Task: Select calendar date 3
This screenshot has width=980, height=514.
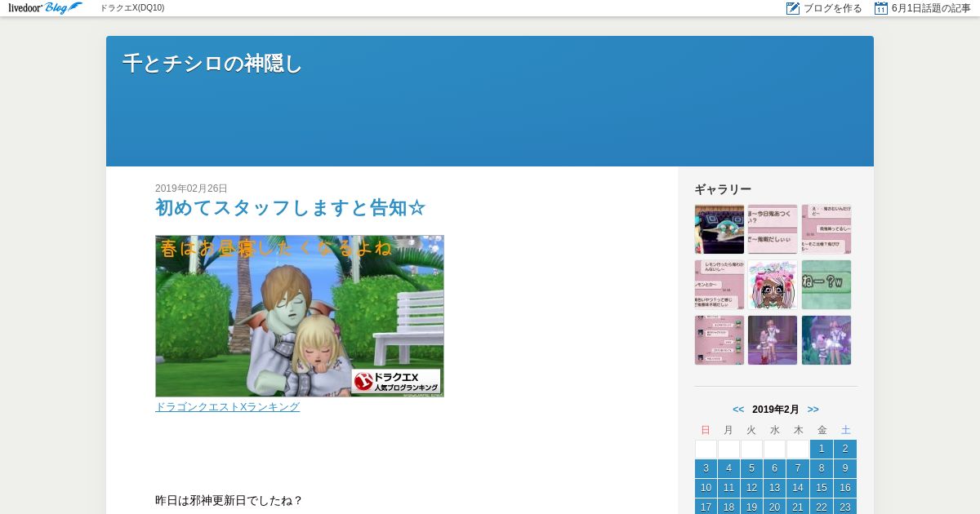Action: click(x=706, y=468)
